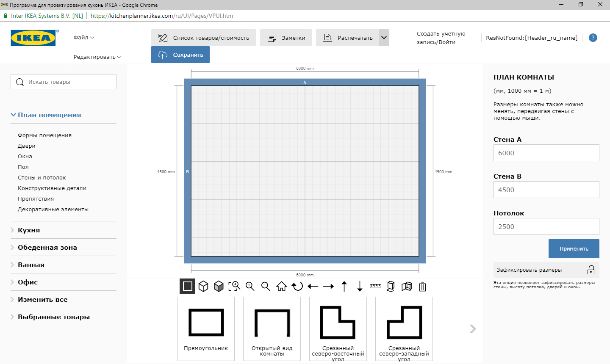Viewport: 610px width, 364px height.
Task: Open the Заметки notes button
Action: pos(286,38)
